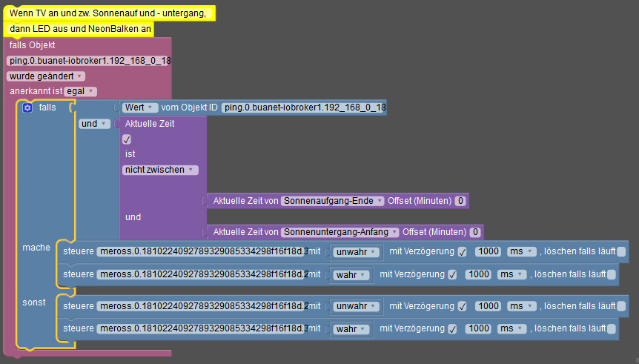Select the 'falls Objekt' trigger block label
639x364 pixels.
32,45
